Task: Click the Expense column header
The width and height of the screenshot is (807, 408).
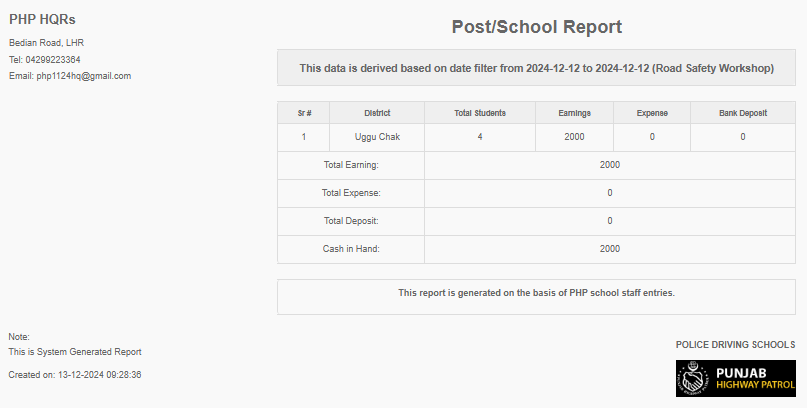Action: 652,113
